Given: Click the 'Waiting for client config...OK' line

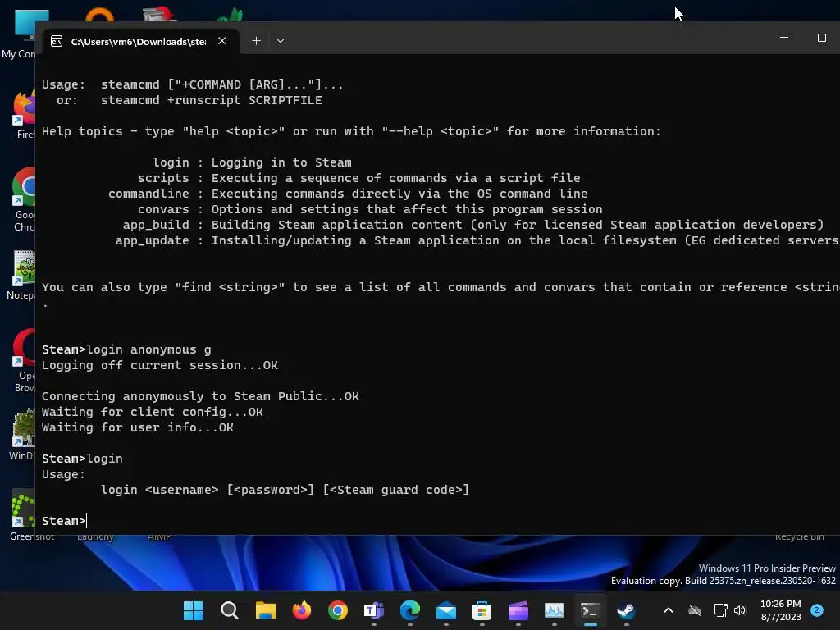Looking at the screenshot, I should 152,412.
